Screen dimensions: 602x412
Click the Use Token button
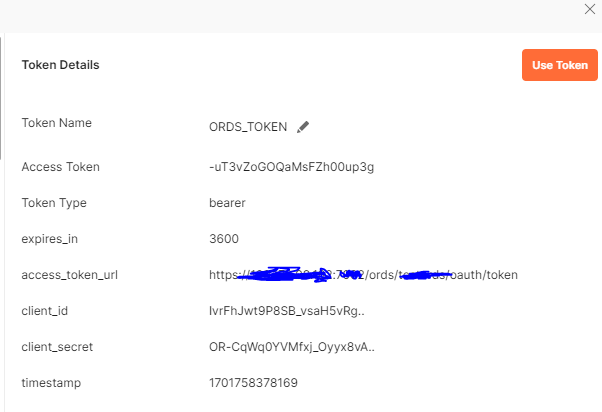(559, 65)
